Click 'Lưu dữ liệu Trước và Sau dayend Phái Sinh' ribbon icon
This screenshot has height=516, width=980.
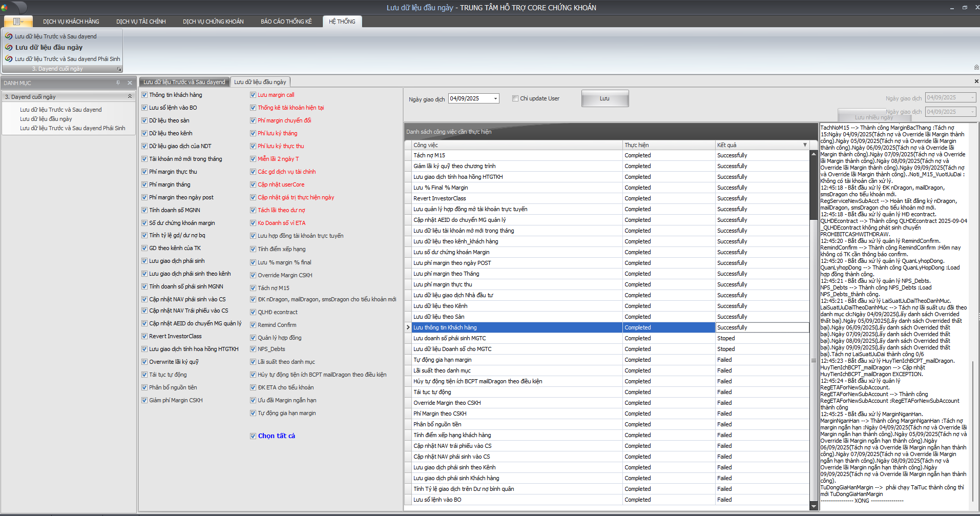9,59
